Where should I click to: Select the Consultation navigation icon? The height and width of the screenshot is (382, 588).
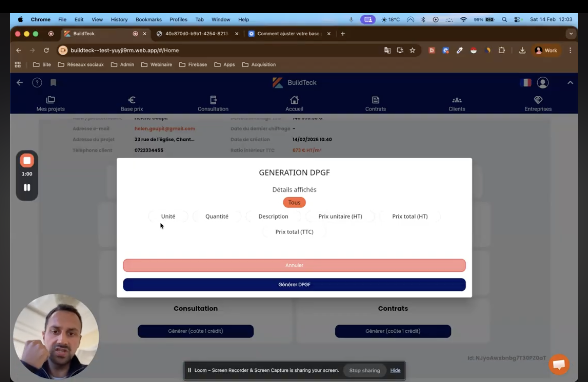pyautogui.click(x=213, y=103)
